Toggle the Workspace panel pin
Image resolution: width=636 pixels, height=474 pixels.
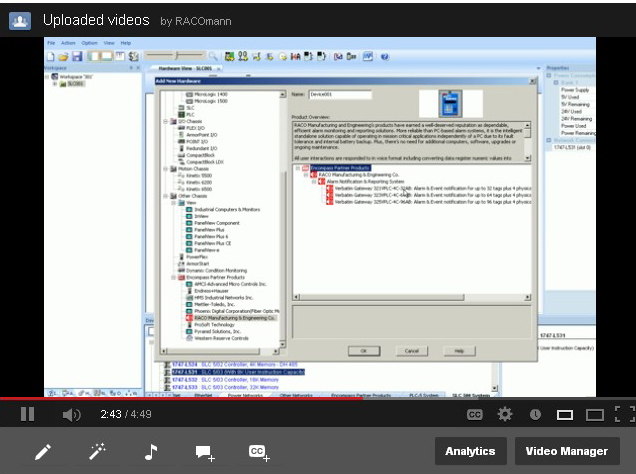coord(131,68)
